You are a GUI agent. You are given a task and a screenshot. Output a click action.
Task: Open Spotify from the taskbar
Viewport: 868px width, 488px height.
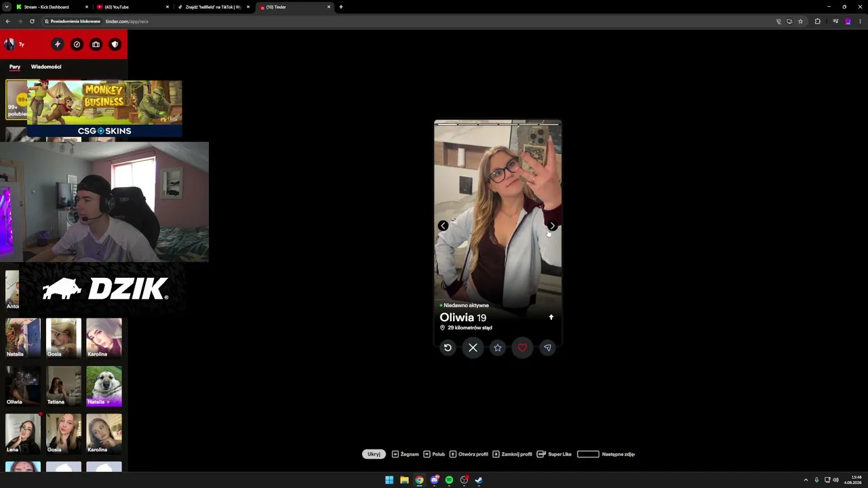point(449,480)
